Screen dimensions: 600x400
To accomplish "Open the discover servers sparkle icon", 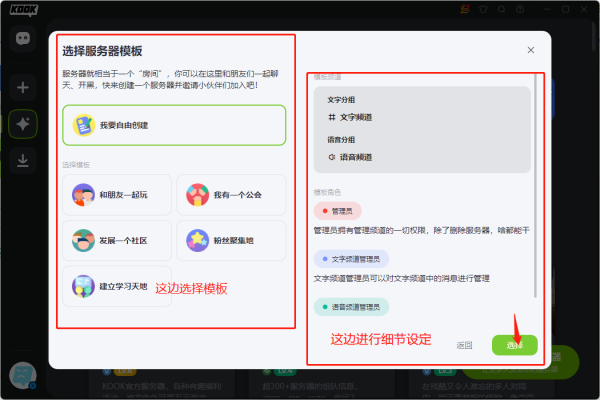I will pos(23,124).
